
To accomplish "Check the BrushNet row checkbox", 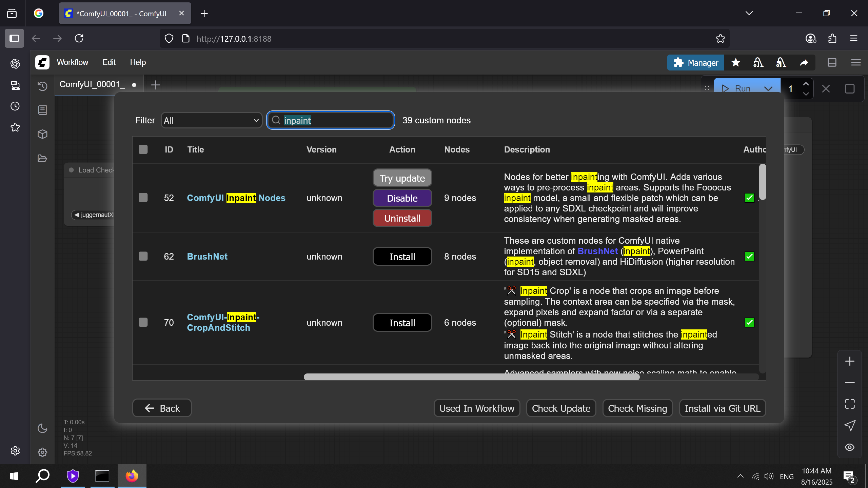I will click(x=143, y=256).
